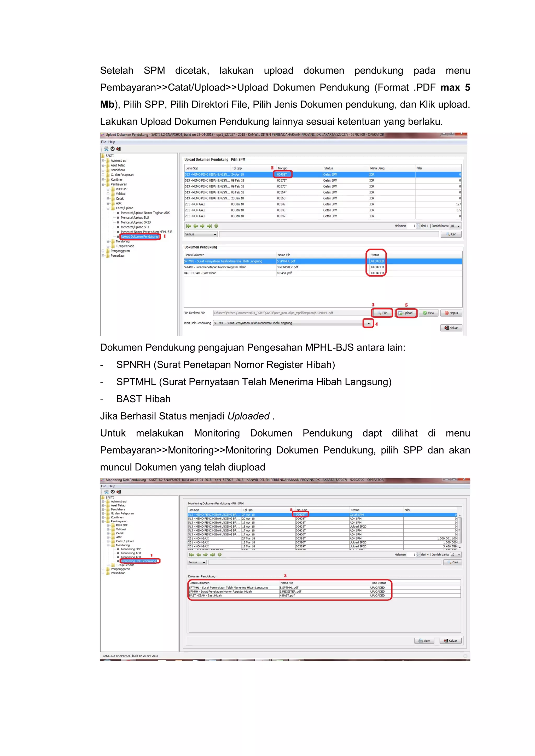Viewport: 535px width, 756px height.
Task: Collapse the Catat/Upload tree folder
Action: [108, 208]
